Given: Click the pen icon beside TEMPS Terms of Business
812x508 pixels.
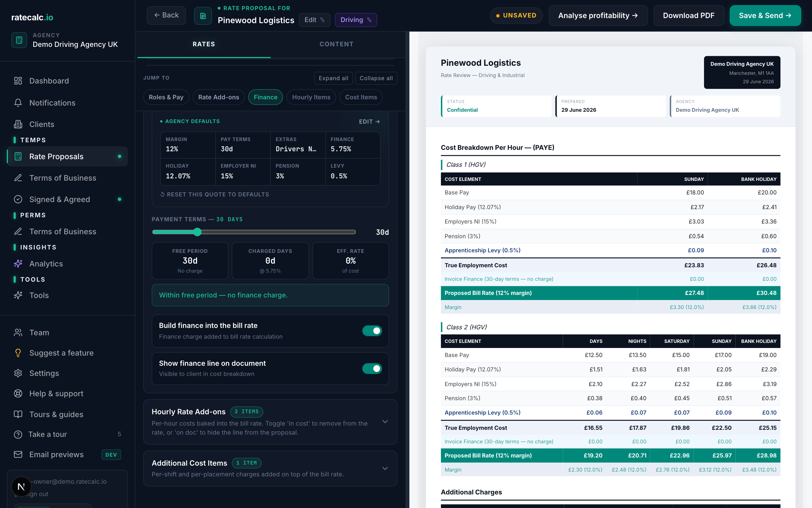Looking at the screenshot, I should click(x=18, y=178).
